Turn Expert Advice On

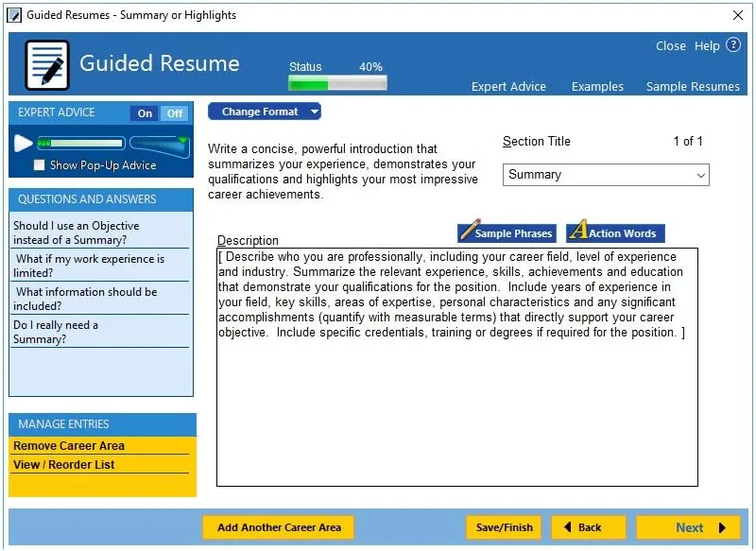point(145,112)
